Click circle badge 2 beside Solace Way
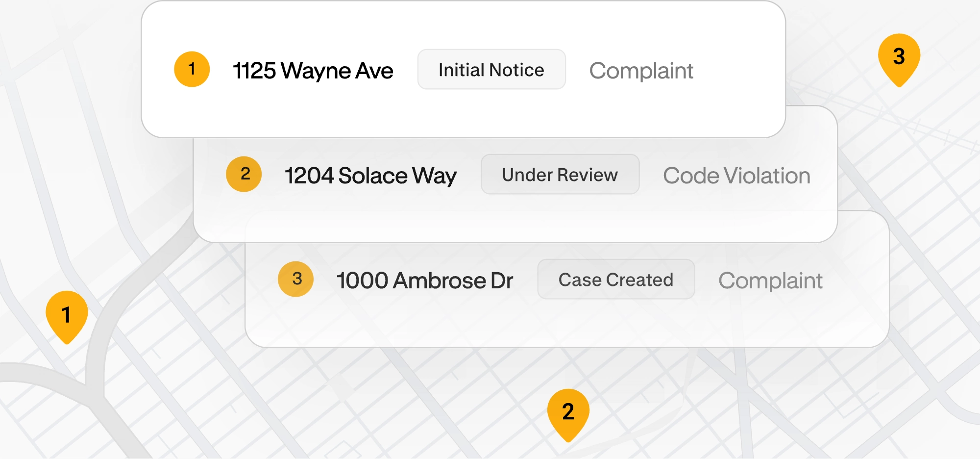This screenshot has width=980, height=459. [x=244, y=174]
